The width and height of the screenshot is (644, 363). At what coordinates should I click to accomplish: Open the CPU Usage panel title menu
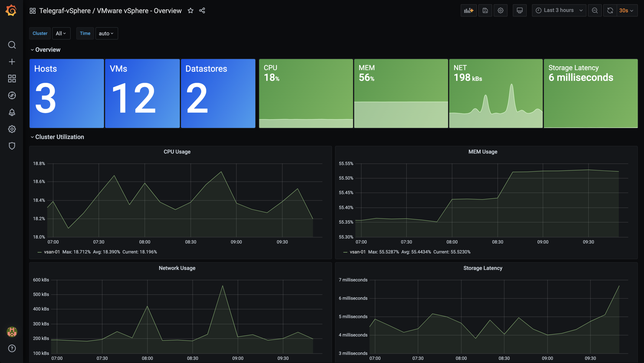(177, 152)
